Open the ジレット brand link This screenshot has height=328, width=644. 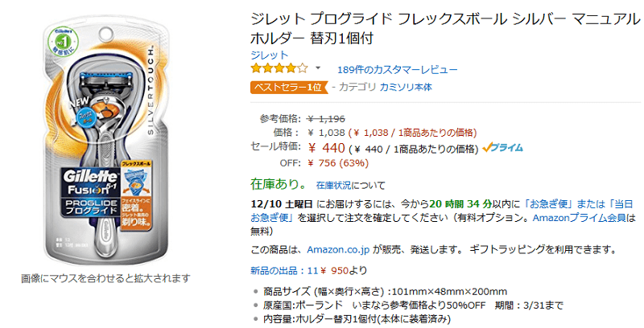[x=269, y=55]
